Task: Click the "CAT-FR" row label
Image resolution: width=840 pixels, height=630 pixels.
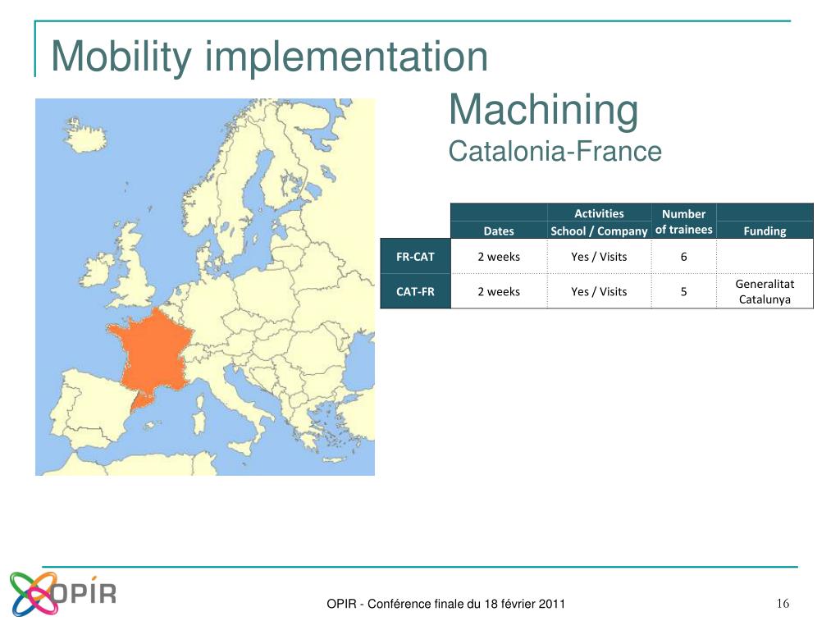Action: pyautogui.click(x=415, y=291)
